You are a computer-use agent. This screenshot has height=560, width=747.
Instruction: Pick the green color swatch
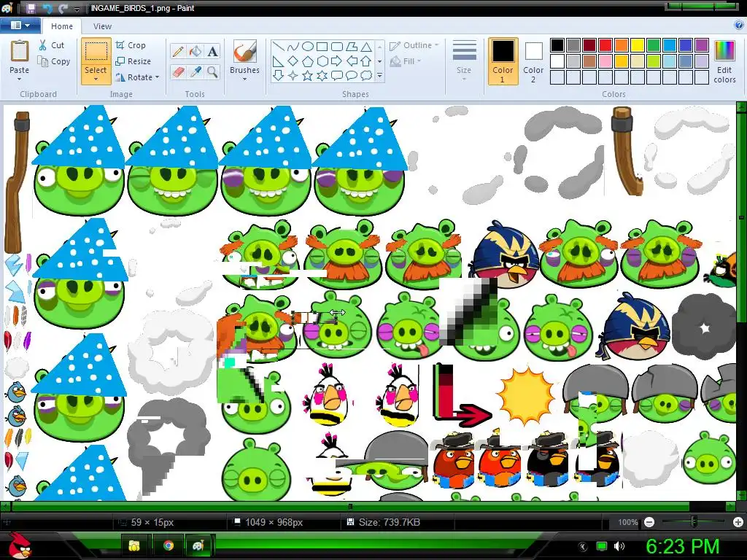(654, 45)
